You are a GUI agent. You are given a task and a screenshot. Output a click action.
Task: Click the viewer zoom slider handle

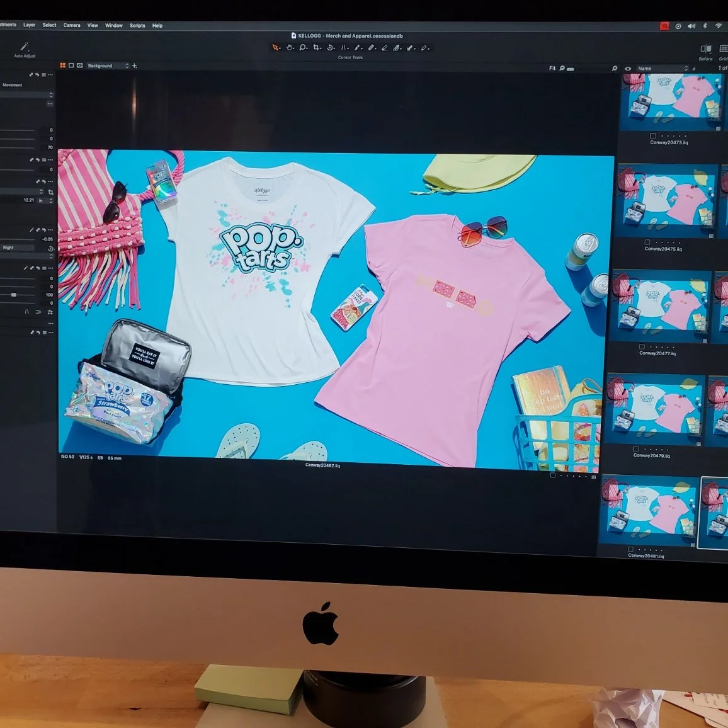(571, 69)
